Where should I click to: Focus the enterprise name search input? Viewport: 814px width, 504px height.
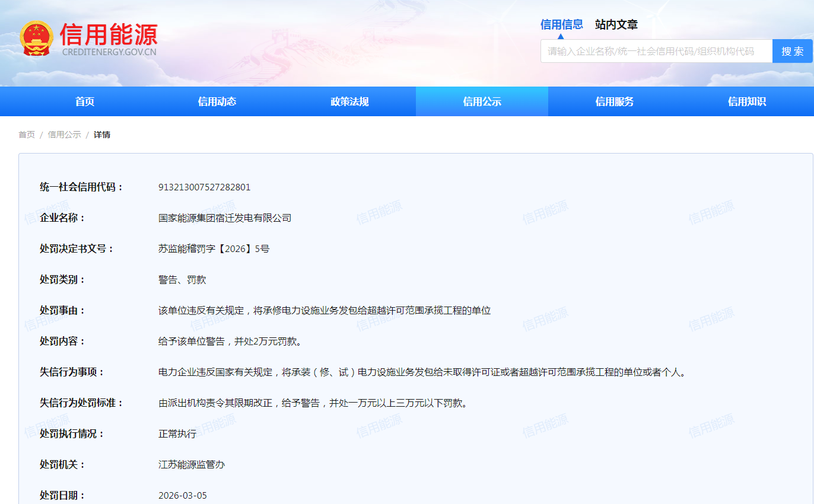click(656, 51)
